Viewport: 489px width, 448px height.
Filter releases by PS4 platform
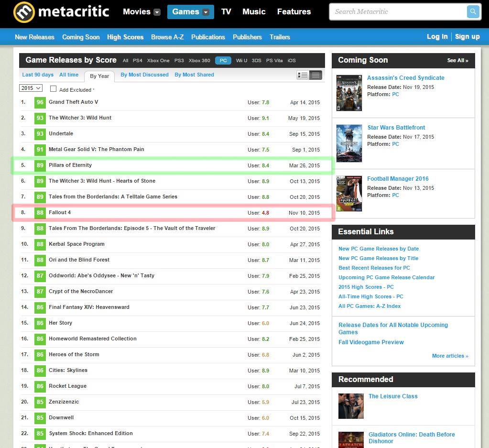tap(138, 61)
